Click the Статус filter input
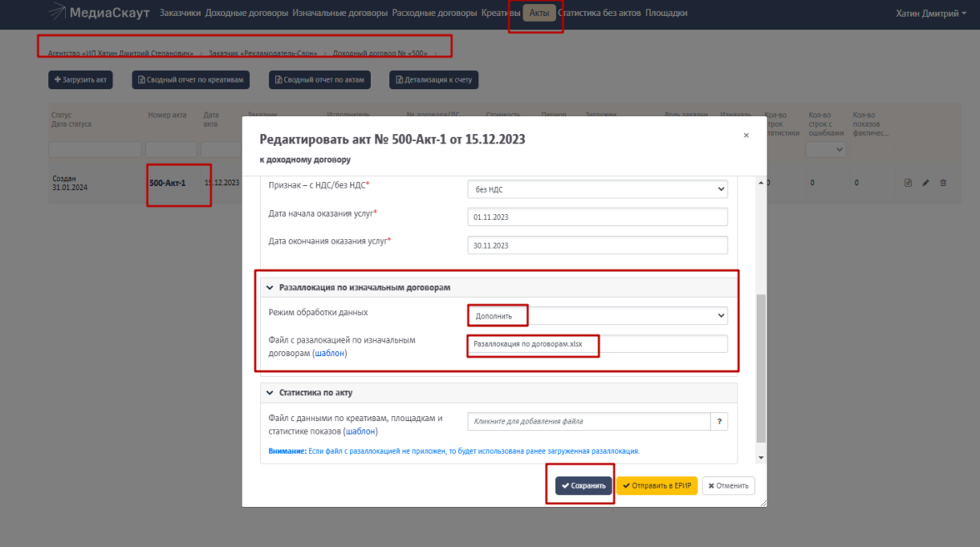Image resolution: width=980 pixels, height=547 pixels. pyautogui.click(x=95, y=149)
